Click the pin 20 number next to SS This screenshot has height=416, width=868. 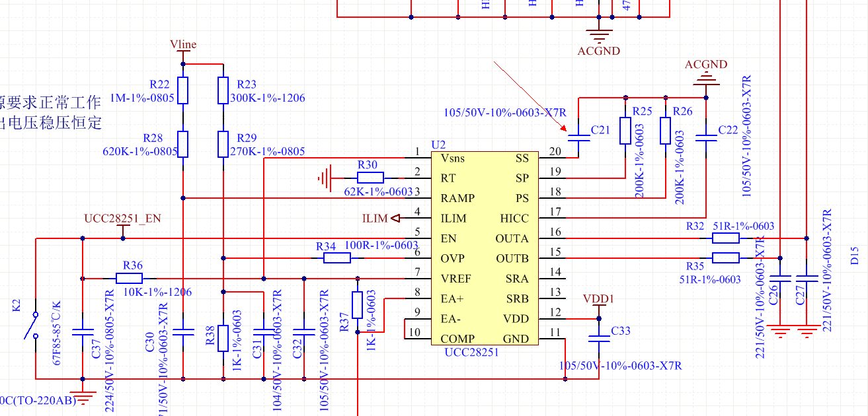point(555,152)
